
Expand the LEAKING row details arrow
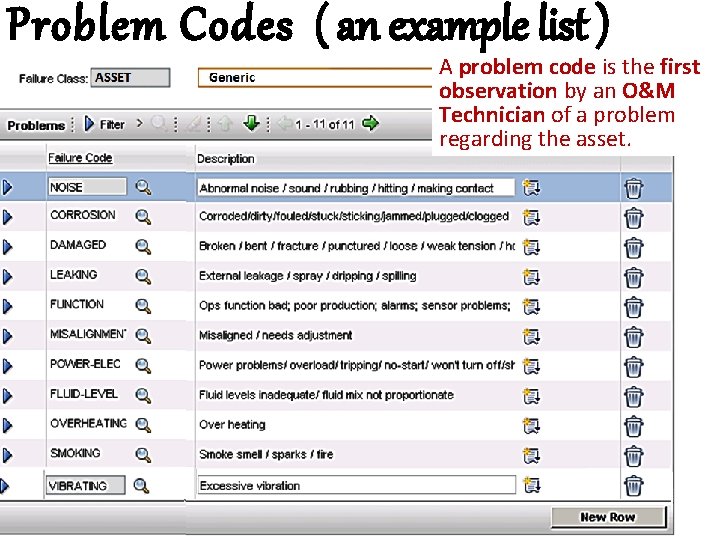[x=7, y=277]
